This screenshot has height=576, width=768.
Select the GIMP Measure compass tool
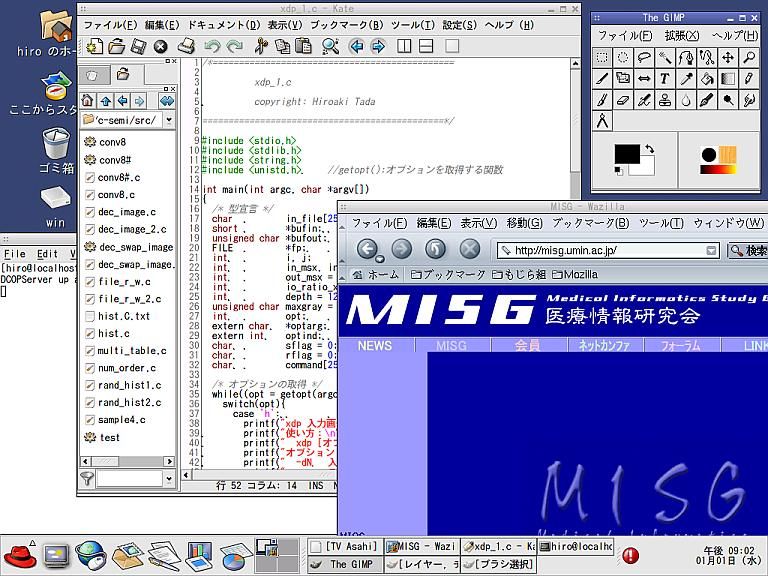602,120
